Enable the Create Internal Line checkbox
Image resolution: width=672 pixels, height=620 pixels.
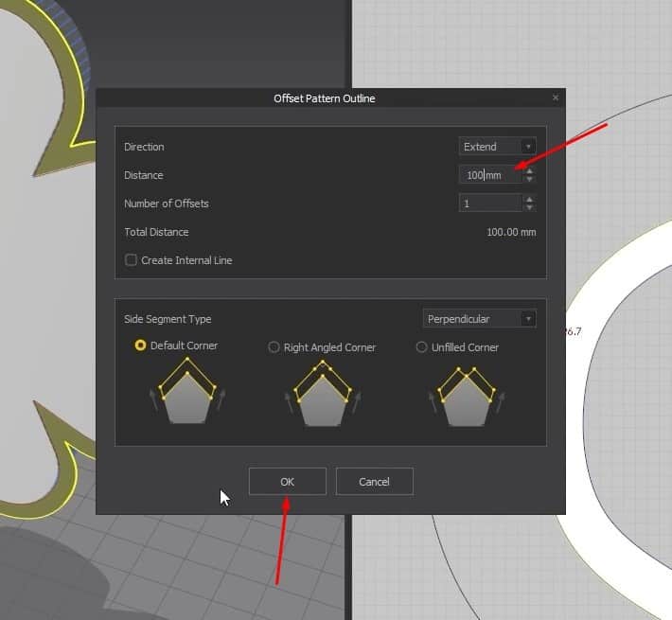pyautogui.click(x=131, y=260)
